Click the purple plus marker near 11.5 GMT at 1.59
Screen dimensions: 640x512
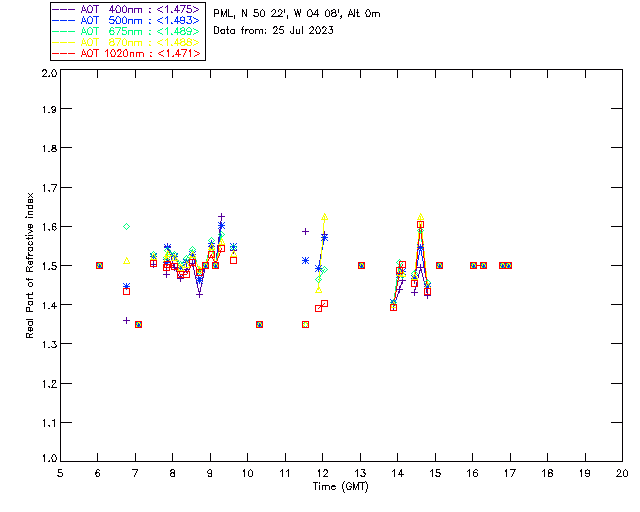coord(305,232)
